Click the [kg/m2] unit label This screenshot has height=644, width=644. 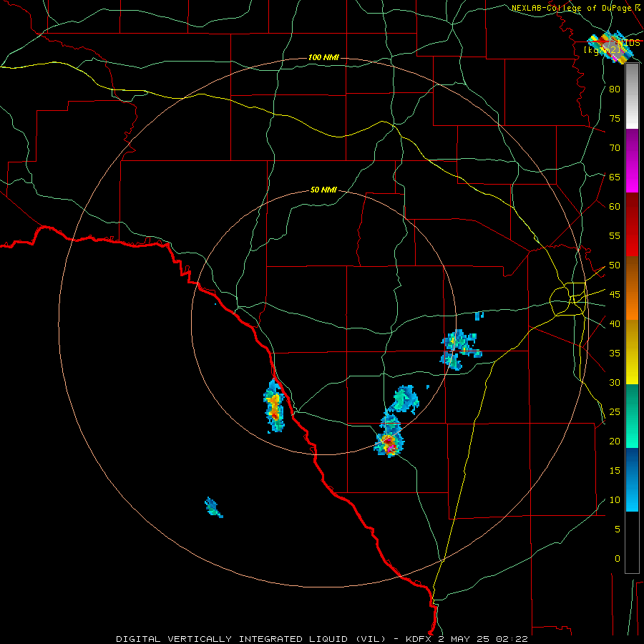tap(602, 49)
